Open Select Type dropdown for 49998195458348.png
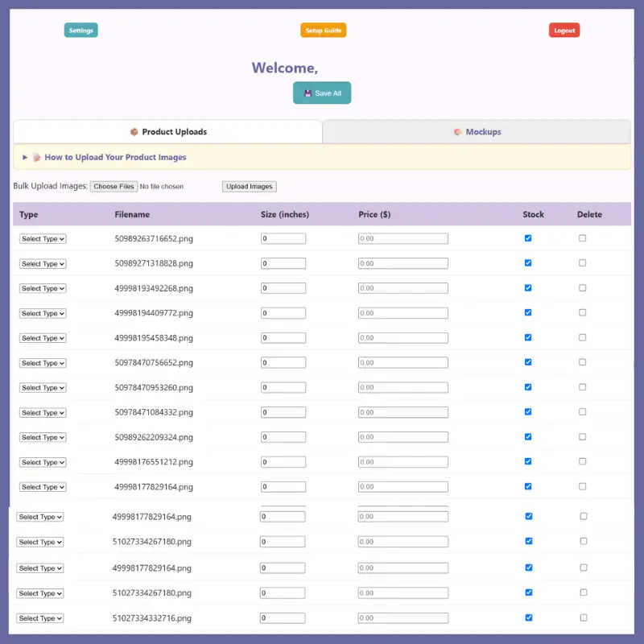 coord(43,338)
